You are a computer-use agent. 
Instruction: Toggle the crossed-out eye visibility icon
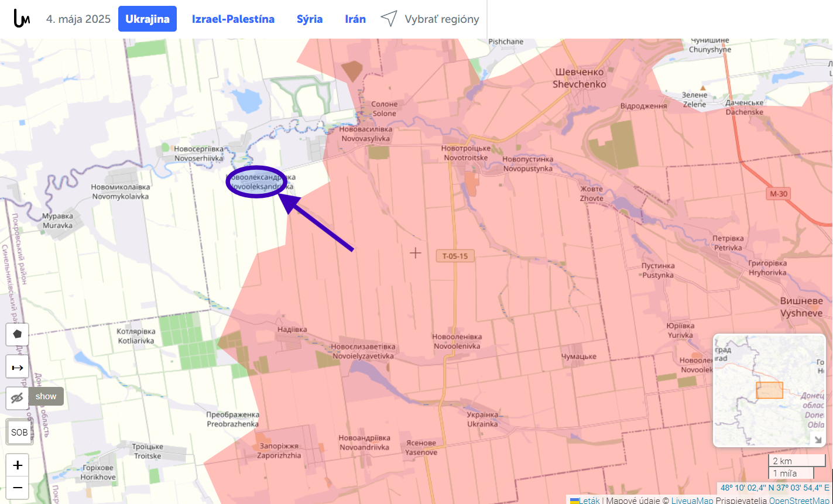(18, 398)
